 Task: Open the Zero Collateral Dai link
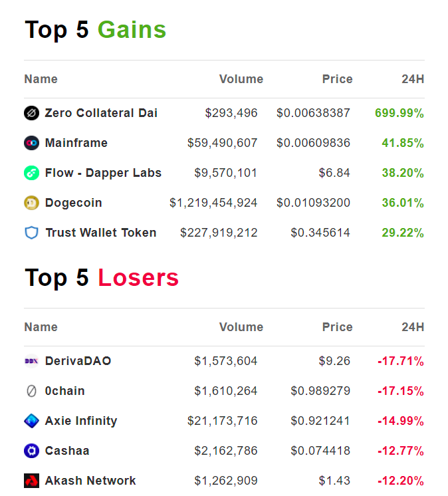(101, 113)
